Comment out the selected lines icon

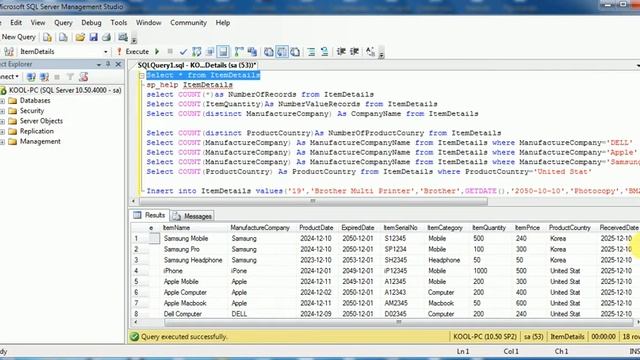(311, 52)
